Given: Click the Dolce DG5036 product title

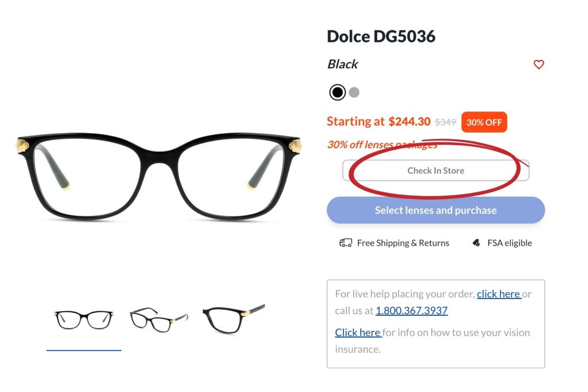Looking at the screenshot, I should tap(381, 36).
